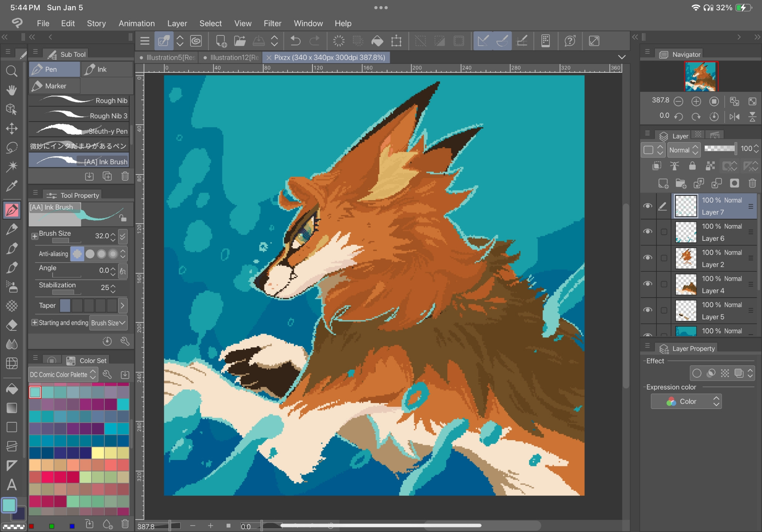Select the Lasso selection tool
762x532 pixels.
pos(12,147)
